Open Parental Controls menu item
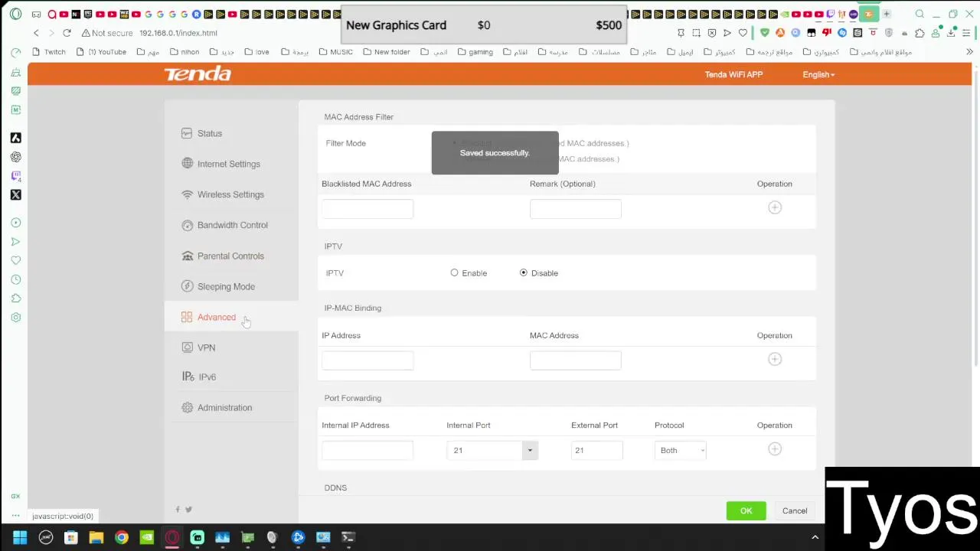 click(x=230, y=256)
